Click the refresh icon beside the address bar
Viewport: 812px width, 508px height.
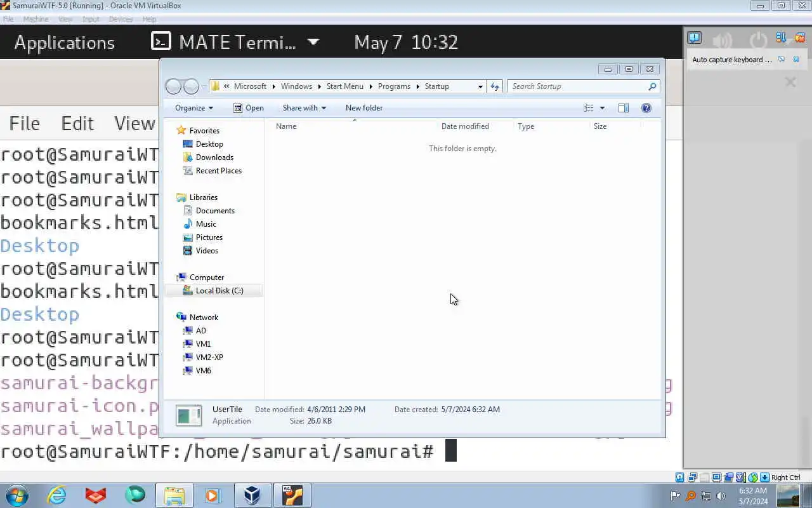495,86
